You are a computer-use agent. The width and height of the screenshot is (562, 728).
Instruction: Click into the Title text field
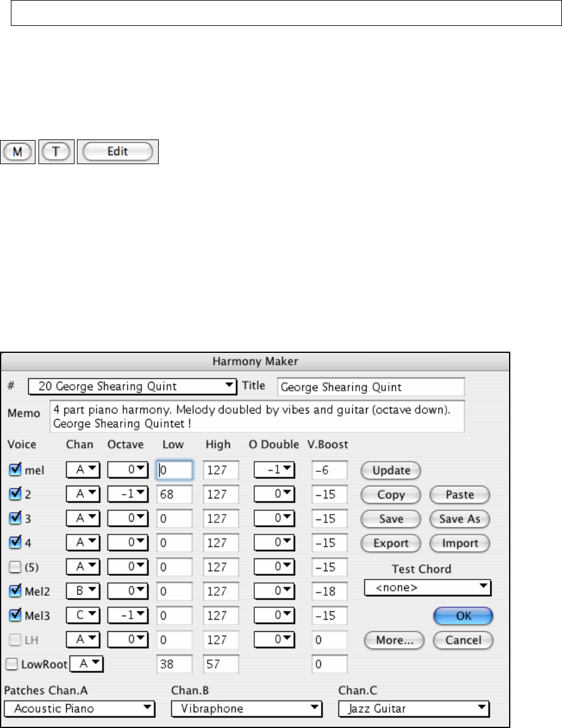click(x=370, y=387)
